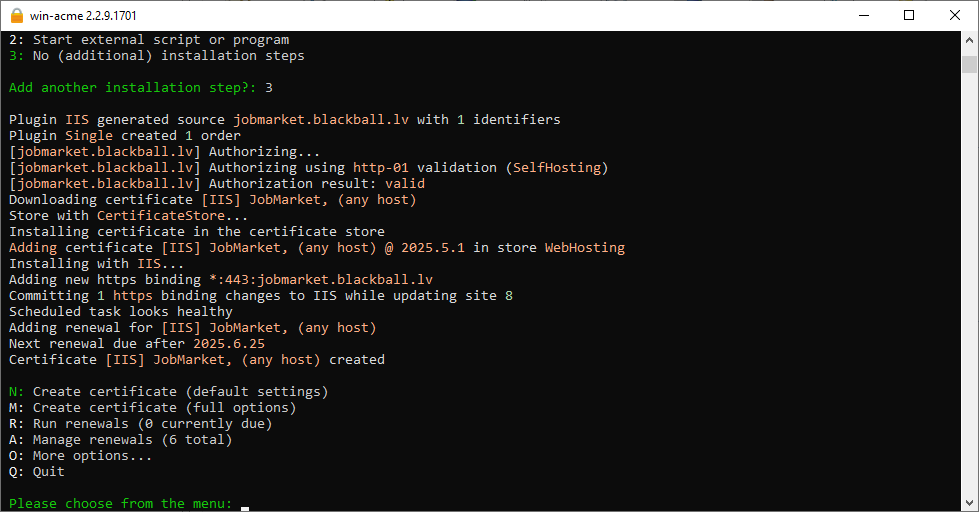The width and height of the screenshot is (979, 512).
Task: Click the vertical scrollbar thumb
Action: pos(969,64)
